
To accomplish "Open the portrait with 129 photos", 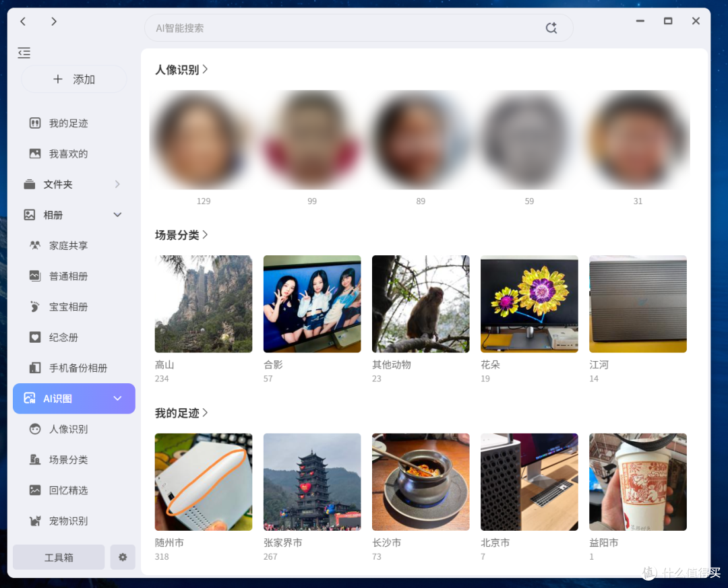I will pyautogui.click(x=204, y=139).
